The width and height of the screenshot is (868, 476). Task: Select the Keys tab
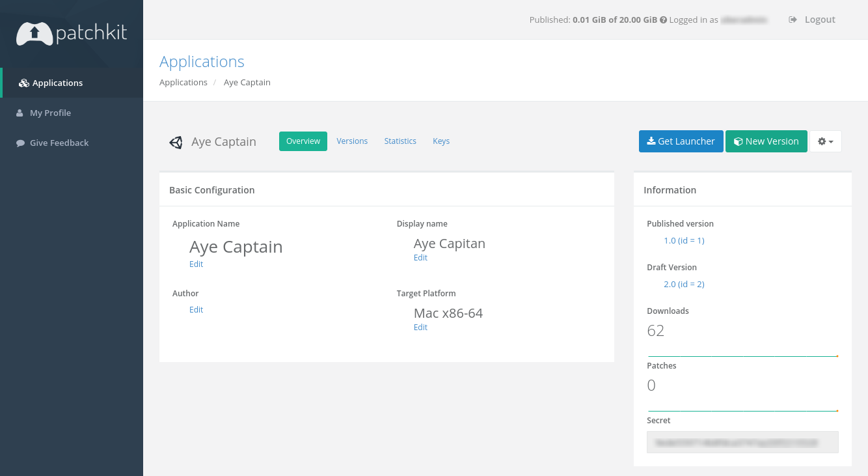441,141
